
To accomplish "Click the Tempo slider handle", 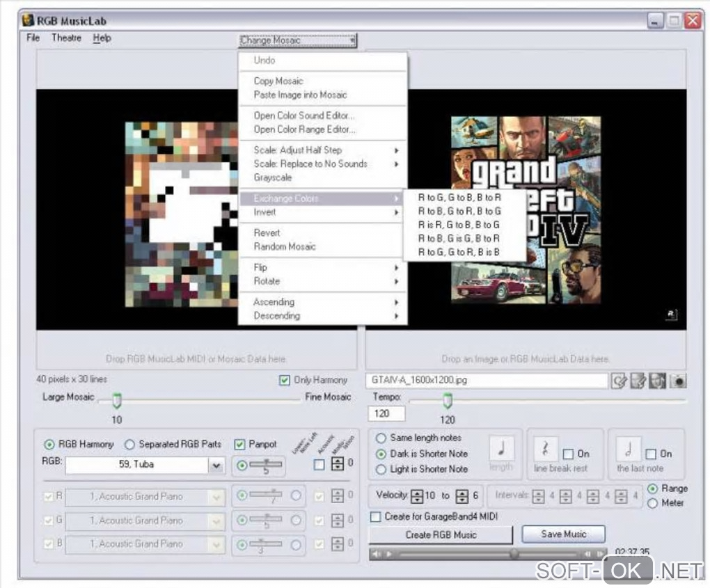I will tap(448, 400).
